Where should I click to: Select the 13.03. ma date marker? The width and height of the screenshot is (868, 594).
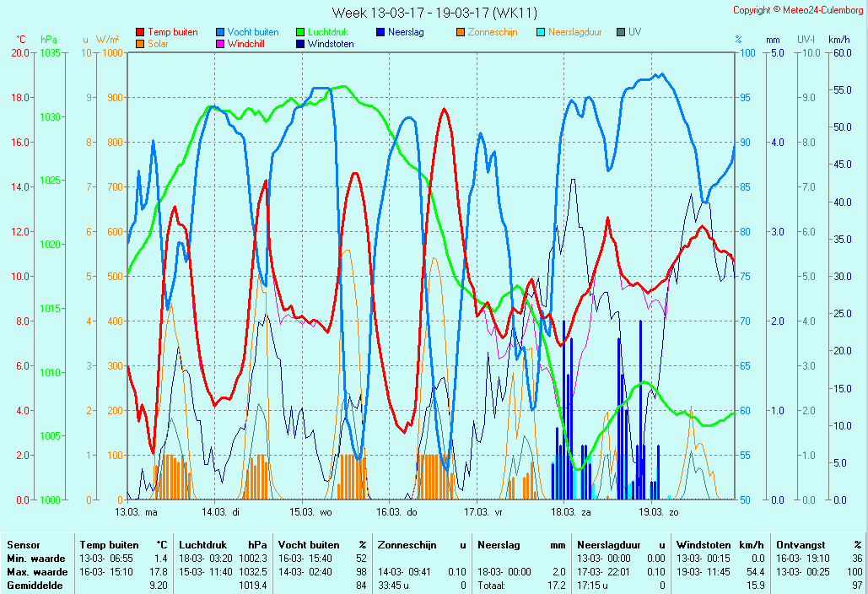[x=137, y=511]
